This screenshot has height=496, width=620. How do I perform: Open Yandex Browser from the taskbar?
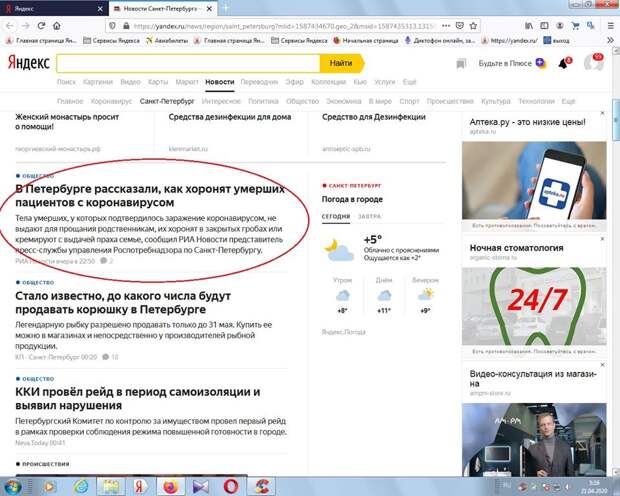tap(140, 486)
